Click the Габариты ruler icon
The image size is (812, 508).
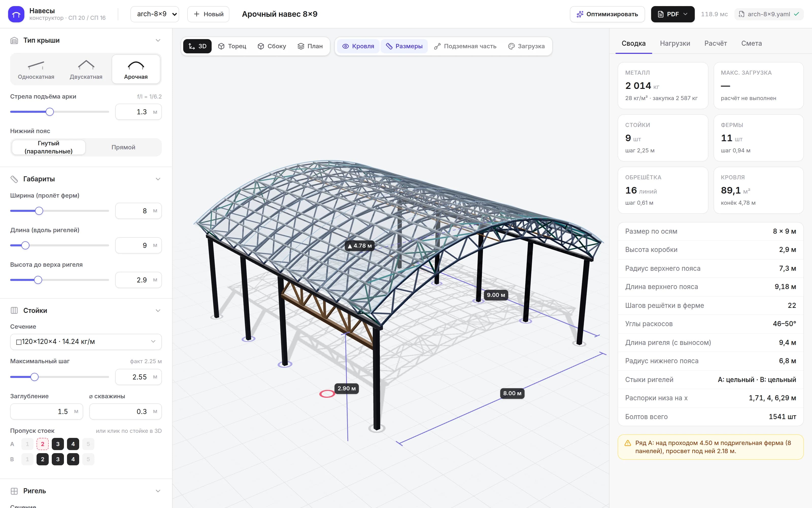[14, 179]
